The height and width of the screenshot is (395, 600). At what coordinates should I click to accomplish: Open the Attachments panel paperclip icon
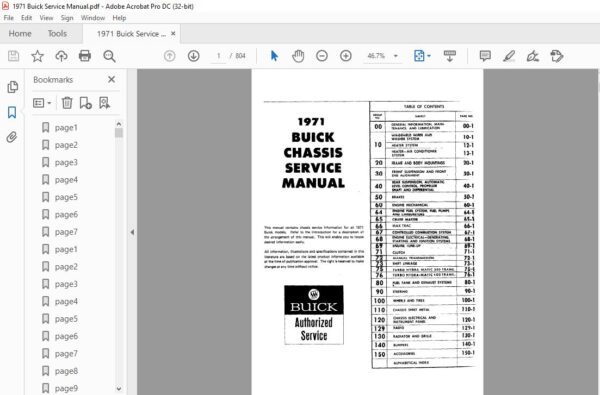(x=12, y=137)
